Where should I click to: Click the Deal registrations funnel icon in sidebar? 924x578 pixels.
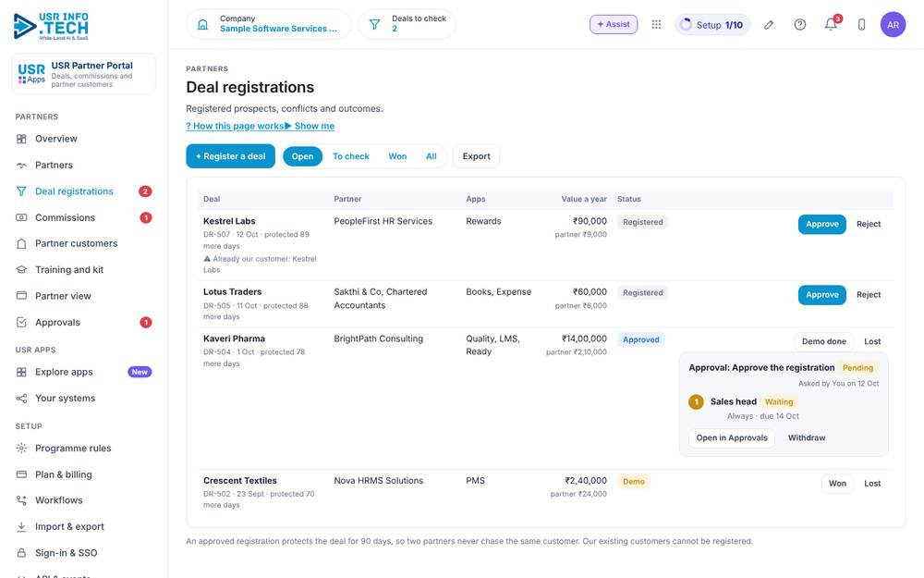click(x=21, y=191)
